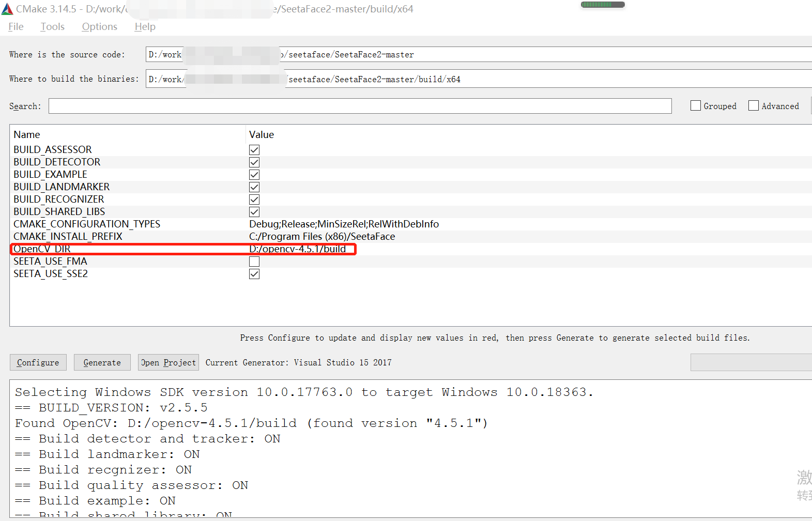This screenshot has width=812, height=521.
Task: Open the Tools menu
Action: pyautogui.click(x=53, y=27)
